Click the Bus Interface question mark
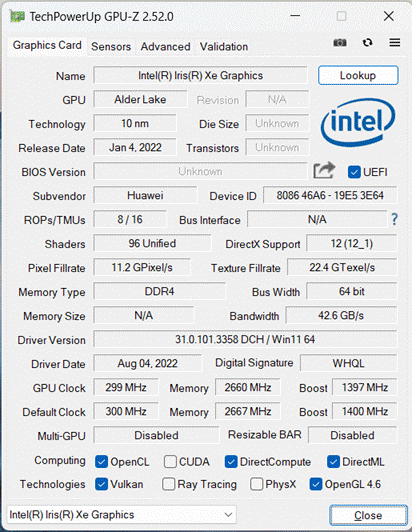 tap(394, 220)
